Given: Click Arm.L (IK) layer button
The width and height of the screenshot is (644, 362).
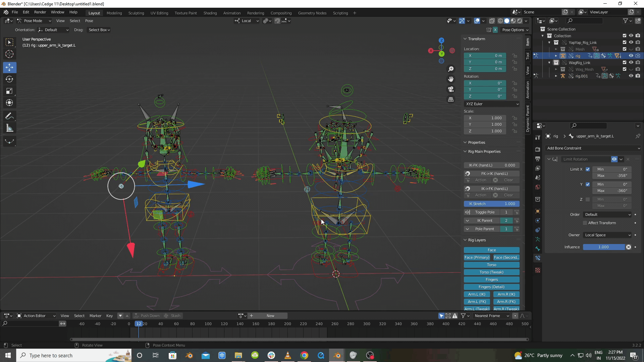Looking at the screenshot, I should pos(477,294).
